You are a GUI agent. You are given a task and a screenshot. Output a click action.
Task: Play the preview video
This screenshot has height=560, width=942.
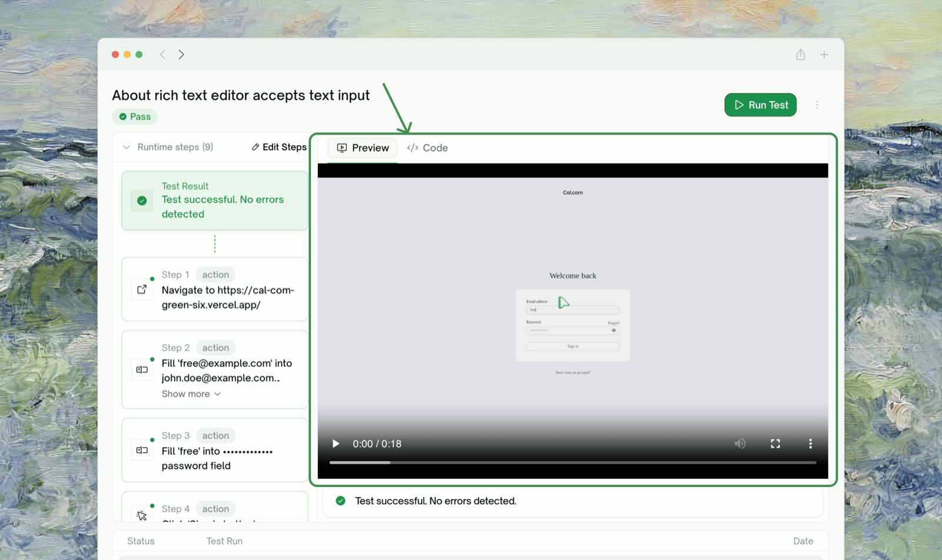pyautogui.click(x=336, y=444)
